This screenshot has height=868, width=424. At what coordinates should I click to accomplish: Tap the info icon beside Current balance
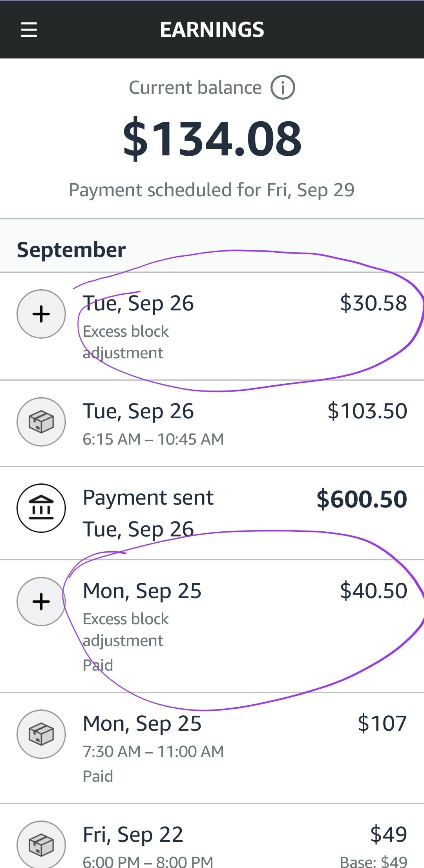282,88
